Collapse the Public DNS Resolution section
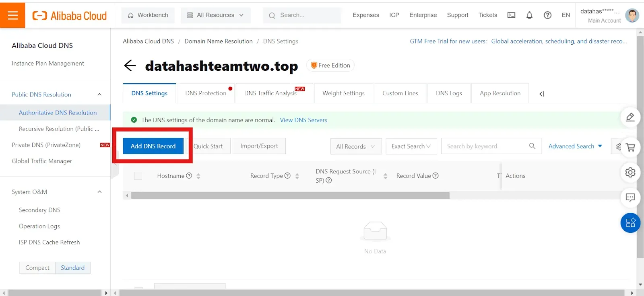This screenshot has width=644, height=296. [99, 95]
